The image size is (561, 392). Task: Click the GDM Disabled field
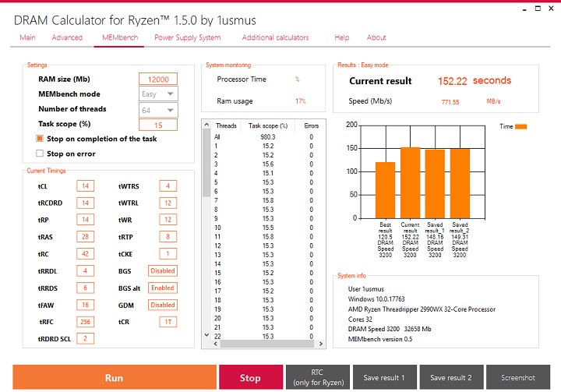coord(163,305)
